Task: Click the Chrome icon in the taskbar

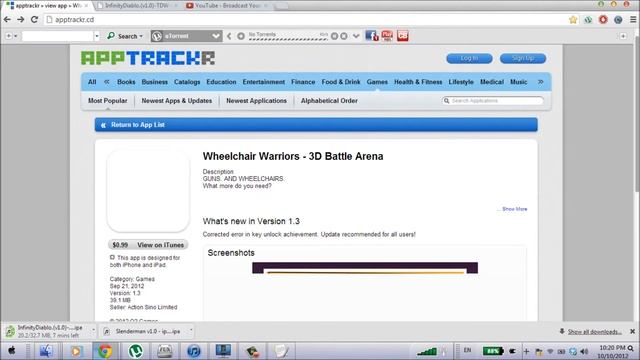Action: 104,351
